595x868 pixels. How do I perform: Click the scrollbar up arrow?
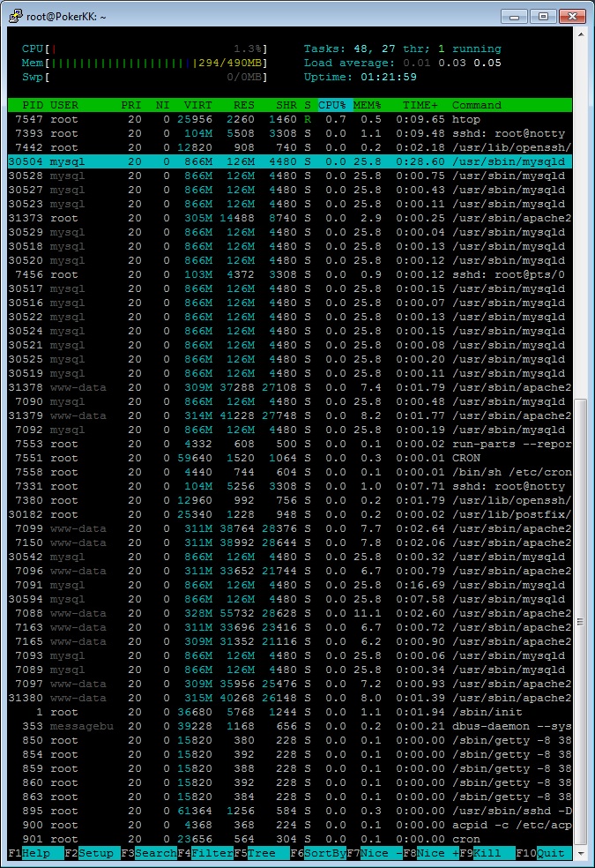tap(580, 34)
